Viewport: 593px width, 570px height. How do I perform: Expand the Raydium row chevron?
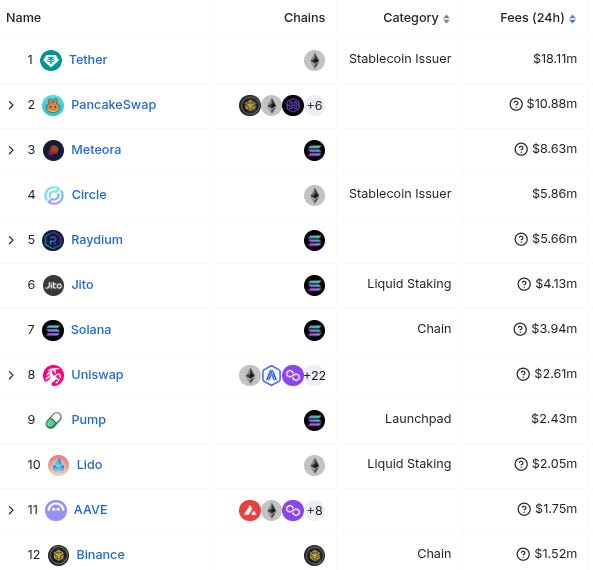click(11, 240)
